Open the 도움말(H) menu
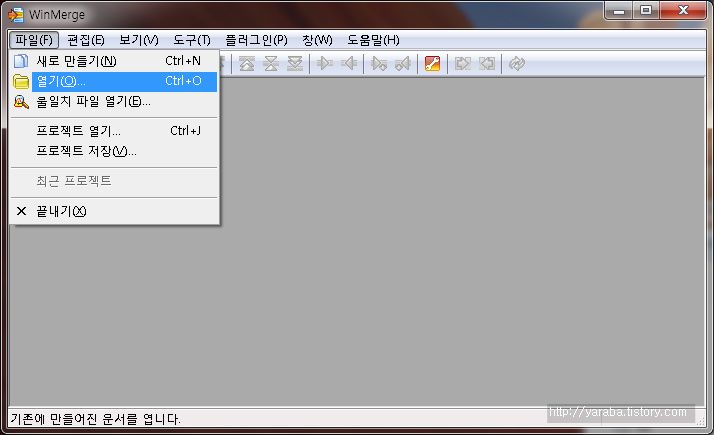 point(373,40)
